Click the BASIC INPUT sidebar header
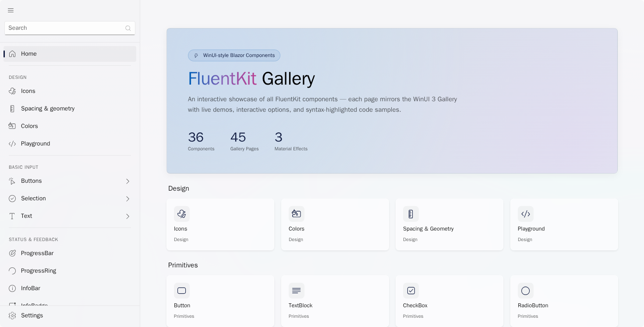This screenshot has height=327, width=644. pos(24,167)
